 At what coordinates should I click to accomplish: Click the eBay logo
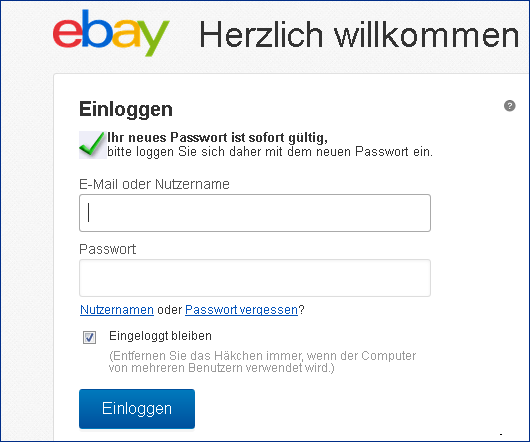(x=111, y=33)
